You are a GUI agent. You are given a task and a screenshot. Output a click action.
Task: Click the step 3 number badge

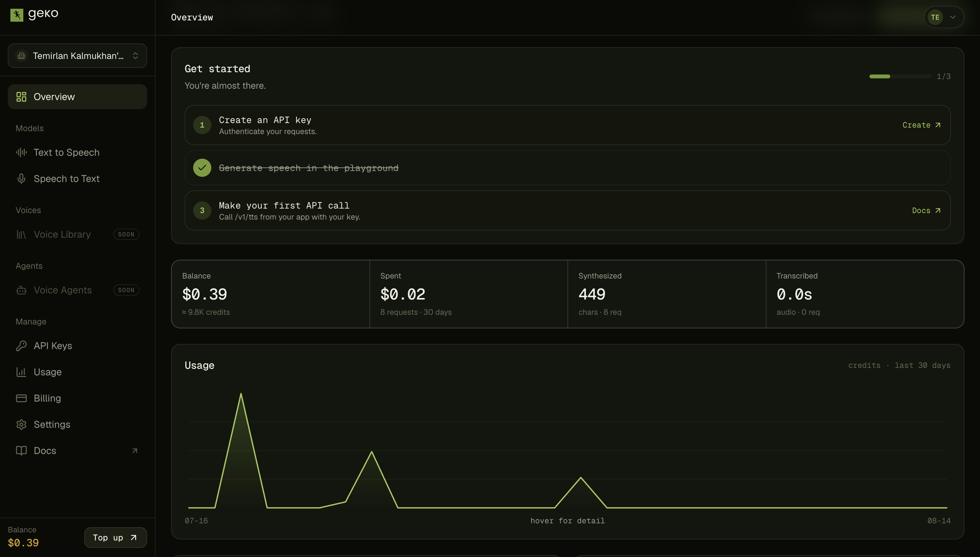tap(202, 210)
